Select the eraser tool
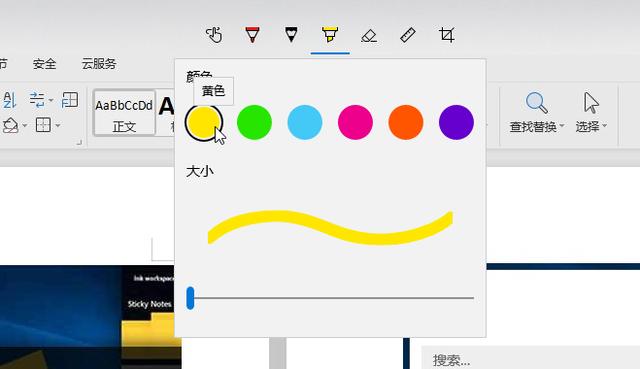This screenshot has height=369, width=640. [369, 36]
